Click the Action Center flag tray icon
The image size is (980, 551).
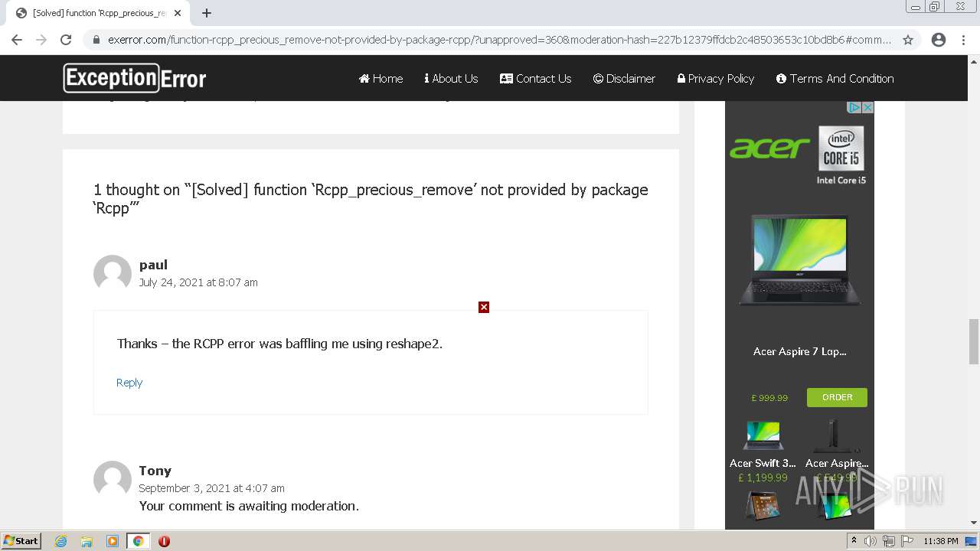(x=906, y=541)
